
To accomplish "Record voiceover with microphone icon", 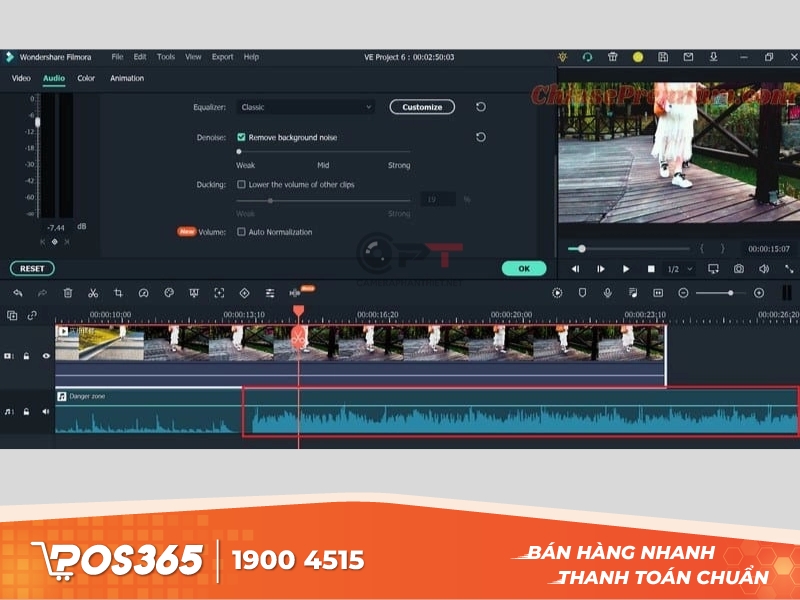I will [x=608, y=293].
